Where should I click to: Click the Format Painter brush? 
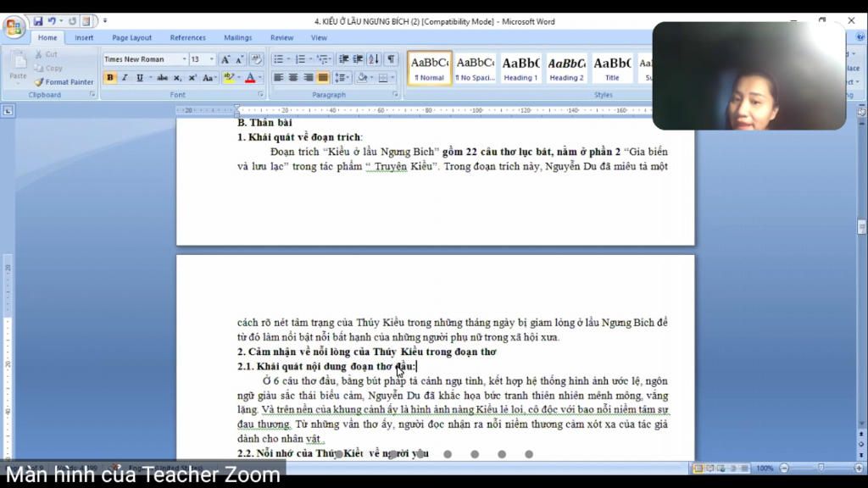pos(64,82)
